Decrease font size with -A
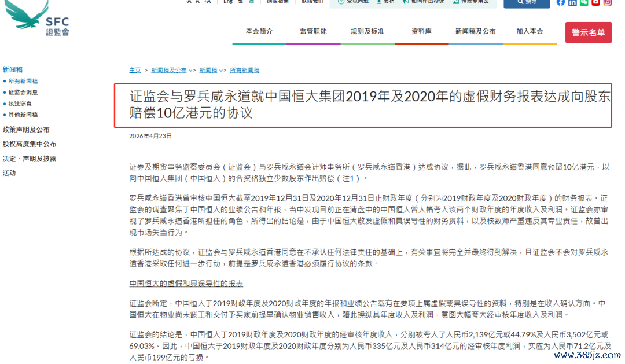Screen dimensions: 625x364 pyautogui.click(x=188, y=2)
